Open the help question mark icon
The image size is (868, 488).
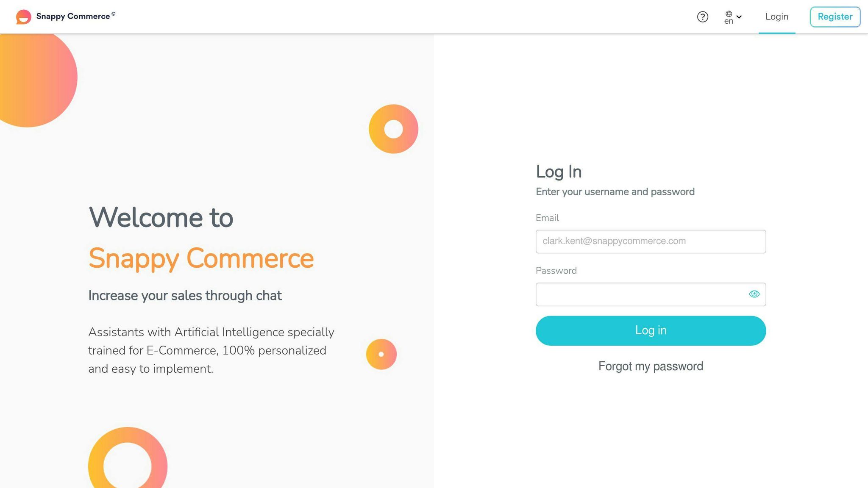click(703, 17)
